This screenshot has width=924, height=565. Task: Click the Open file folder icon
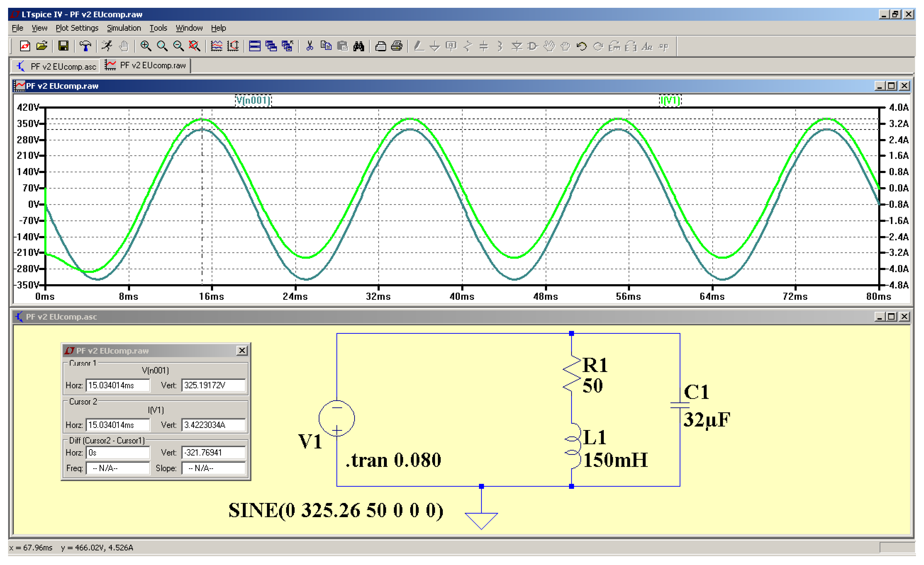[42, 46]
